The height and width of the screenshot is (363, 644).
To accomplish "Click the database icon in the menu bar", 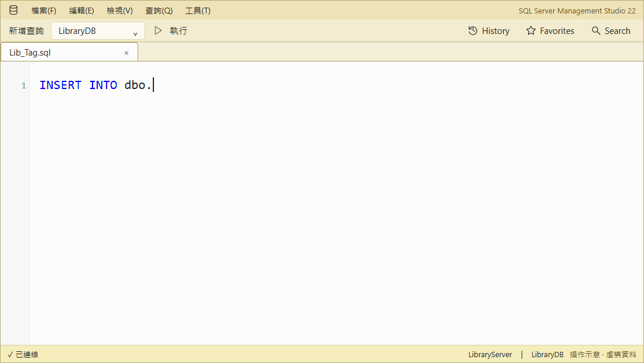I will [x=13, y=11].
